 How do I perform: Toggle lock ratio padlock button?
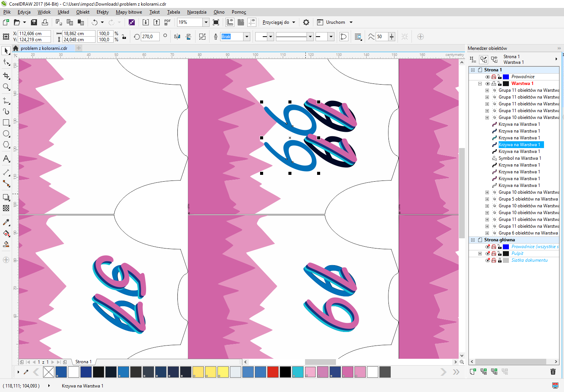(124, 37)
